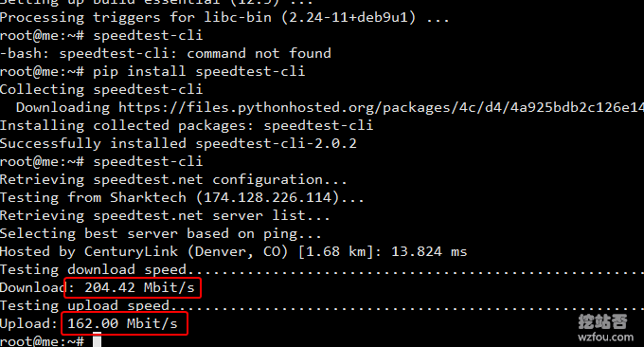The height and width of the screenshot is (347, 644).
Task: Click the 'pip install speedtest-cli' command
Action: click(x=199, y=71)
